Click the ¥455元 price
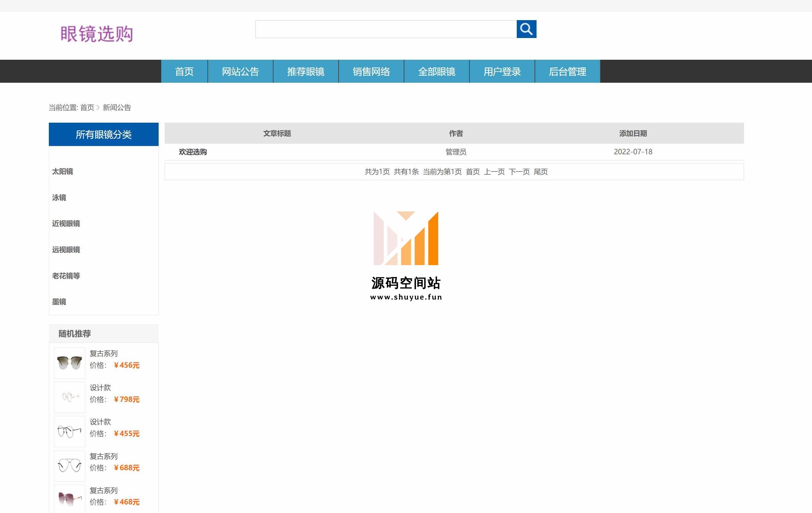 click(x=126, y=434)
